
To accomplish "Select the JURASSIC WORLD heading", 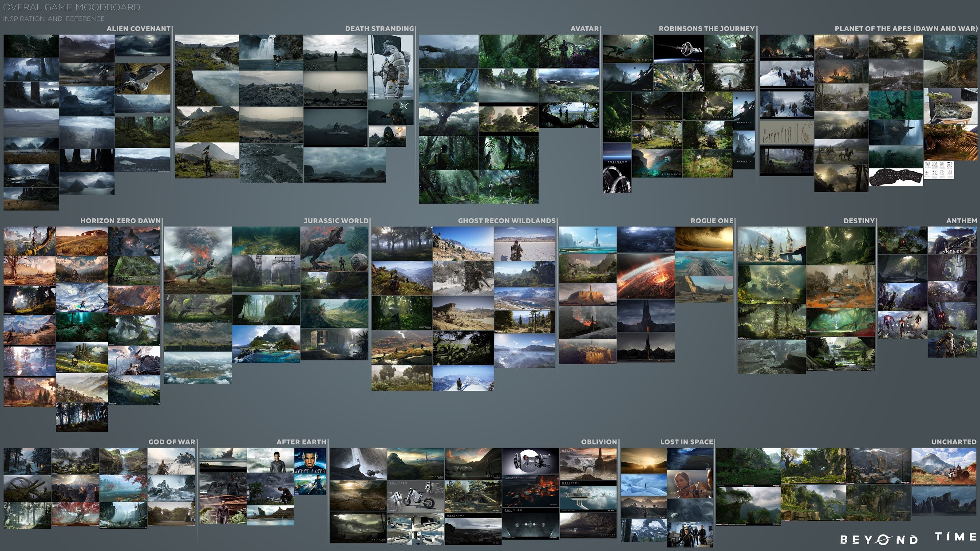I will pyautogui.click(x=336, y=220).
